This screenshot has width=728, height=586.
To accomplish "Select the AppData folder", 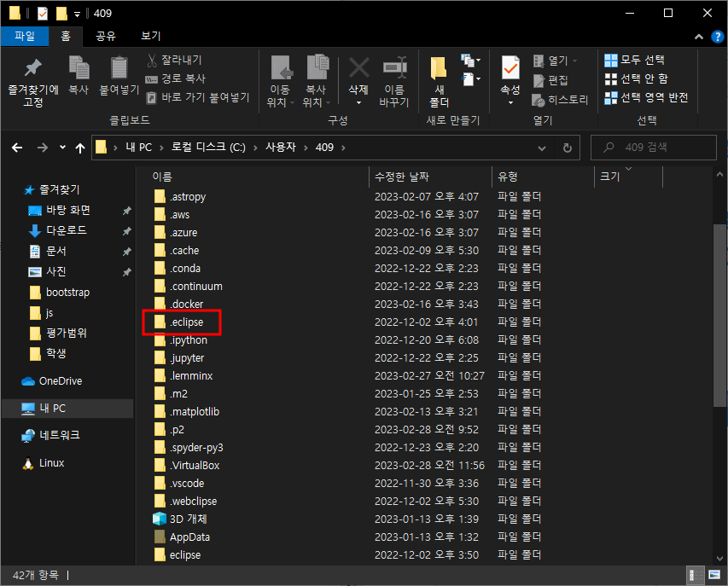I will tap(189, 537).
